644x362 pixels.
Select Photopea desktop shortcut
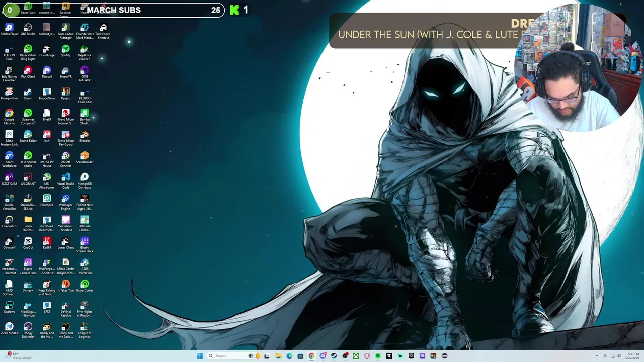click(x=47, y=201)
